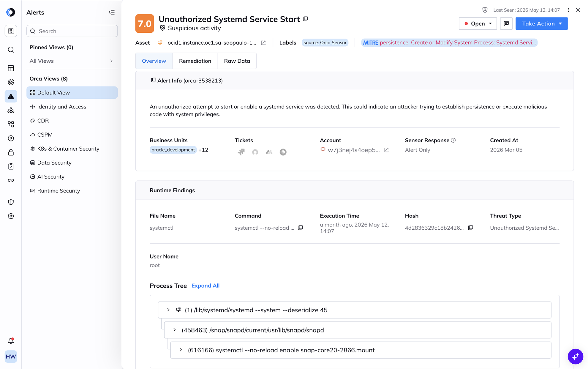Open the AI assistant sparkle button
The image size is (588, 369).
click(575, 356)
